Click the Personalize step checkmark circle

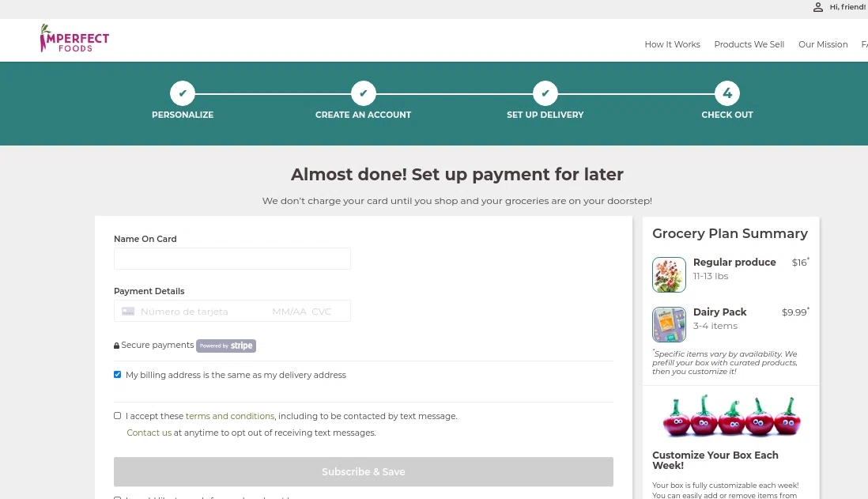pos(183,93)
